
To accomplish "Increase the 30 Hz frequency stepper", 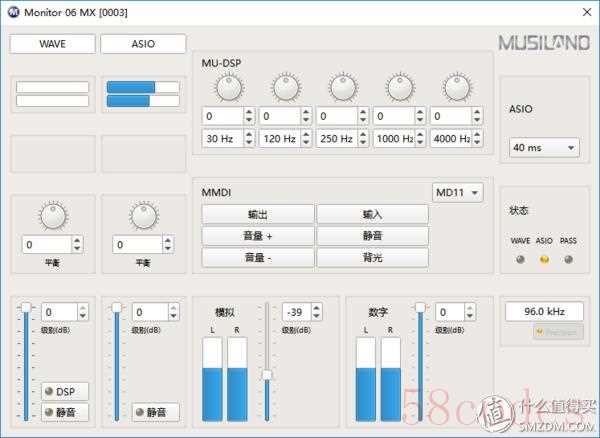I will pyautogui.click(x=249, y=135).
